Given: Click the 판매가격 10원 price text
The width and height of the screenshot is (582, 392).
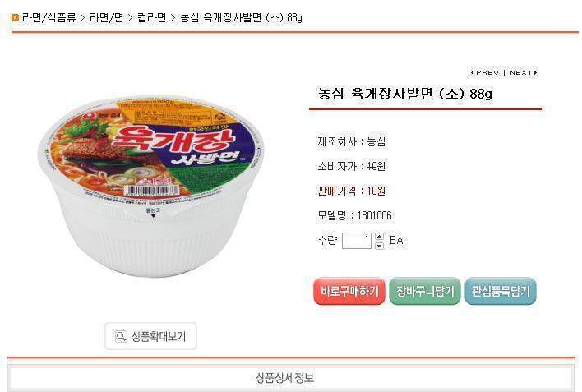Looking at the screenshot, I should coord(351,191).
